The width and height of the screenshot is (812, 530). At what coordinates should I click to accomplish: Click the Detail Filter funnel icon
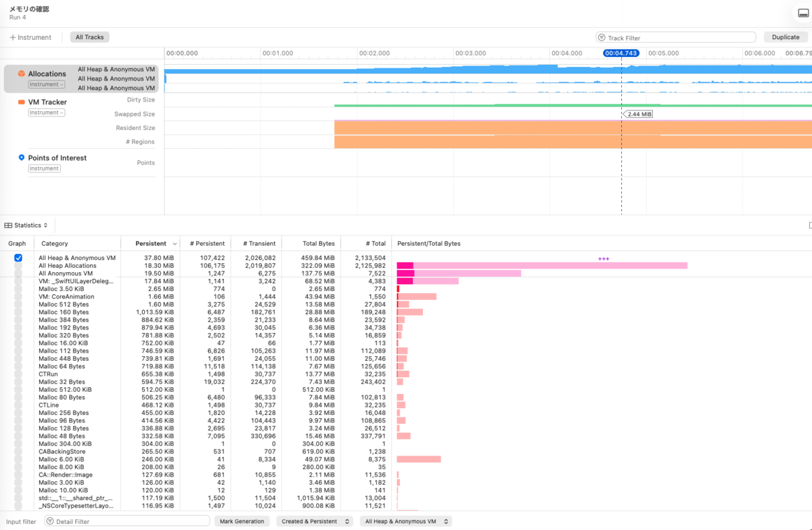[x=49, y=521]
